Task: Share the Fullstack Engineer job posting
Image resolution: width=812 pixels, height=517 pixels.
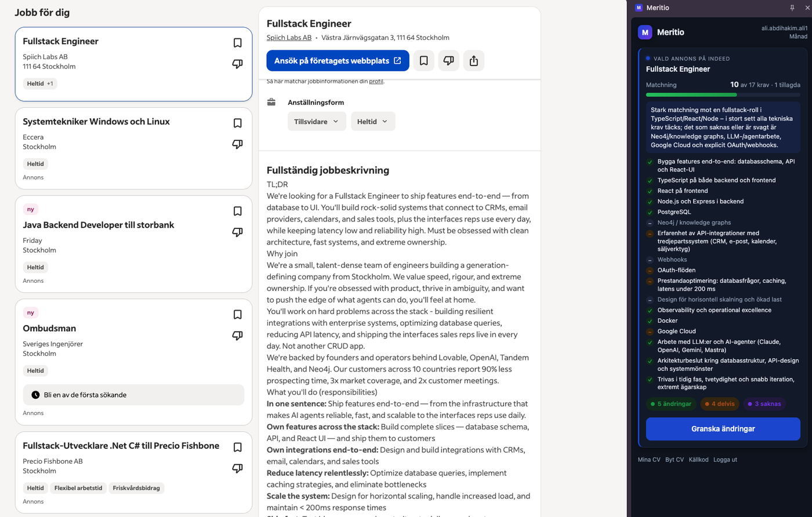Action: pos(474,61)
